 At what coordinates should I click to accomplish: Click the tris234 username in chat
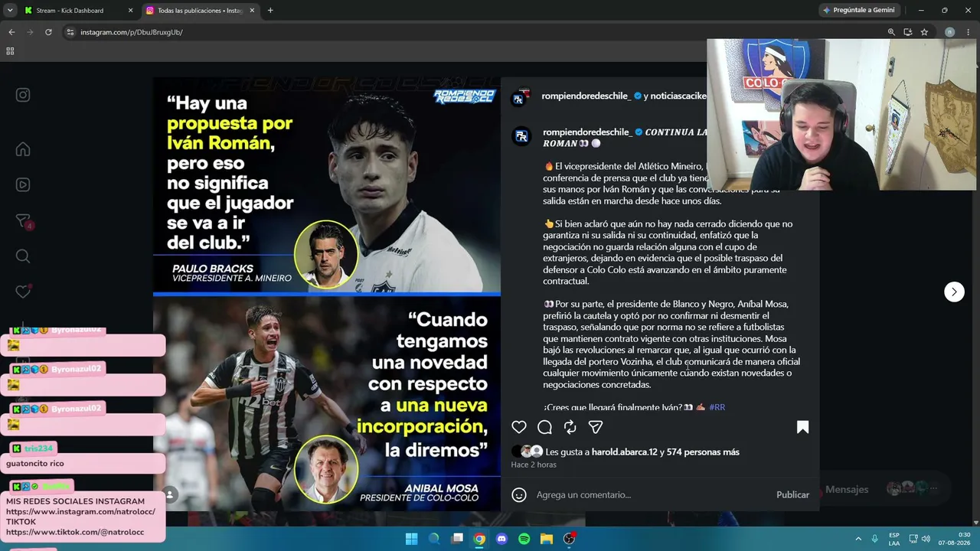point(38,448)
